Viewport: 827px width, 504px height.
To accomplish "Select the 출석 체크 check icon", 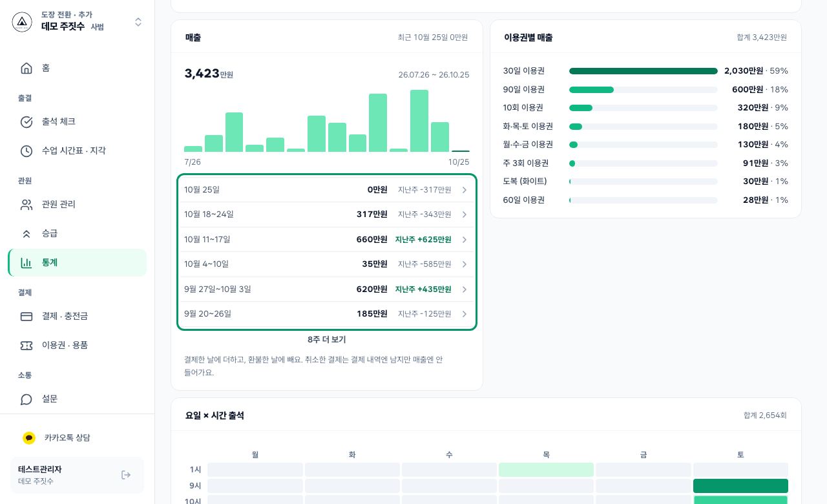I will tap(26, 121).
